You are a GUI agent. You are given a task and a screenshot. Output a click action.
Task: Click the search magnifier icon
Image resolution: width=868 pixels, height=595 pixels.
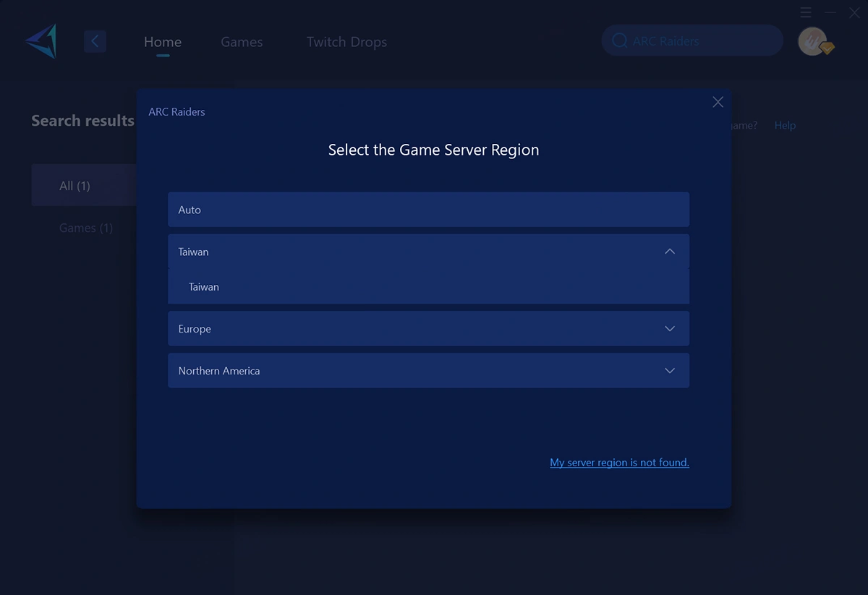[619, 41]
